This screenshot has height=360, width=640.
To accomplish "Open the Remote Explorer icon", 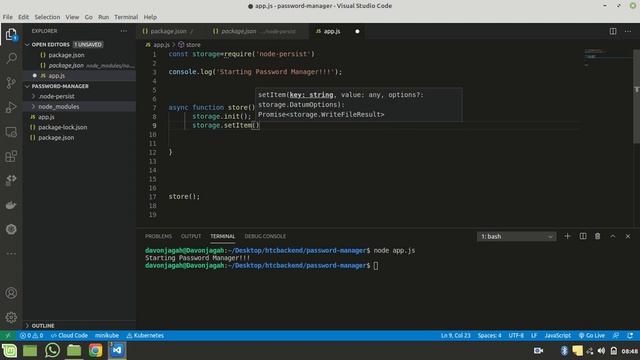I will pyautogui.click(x=11, y=132).
